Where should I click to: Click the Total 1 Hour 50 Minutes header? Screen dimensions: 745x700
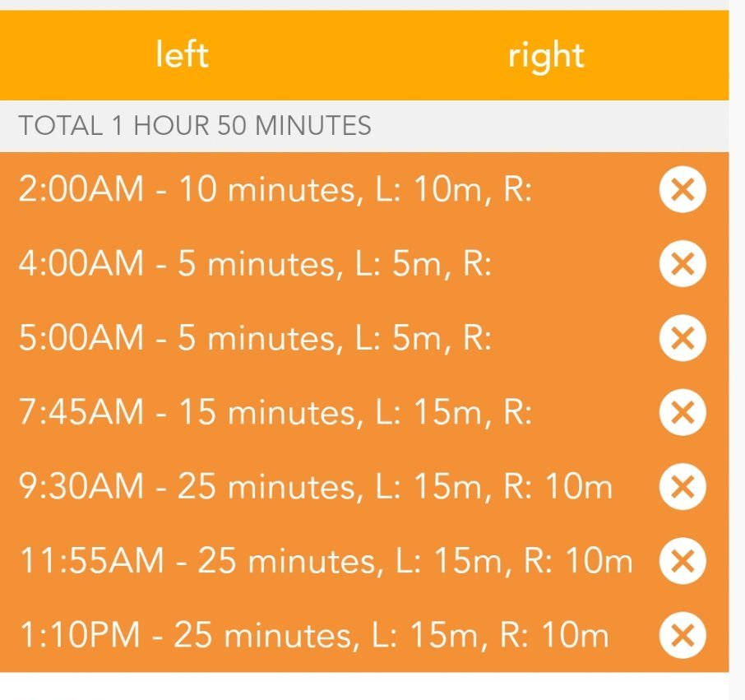pyautogui.click(x=195, y=126)
